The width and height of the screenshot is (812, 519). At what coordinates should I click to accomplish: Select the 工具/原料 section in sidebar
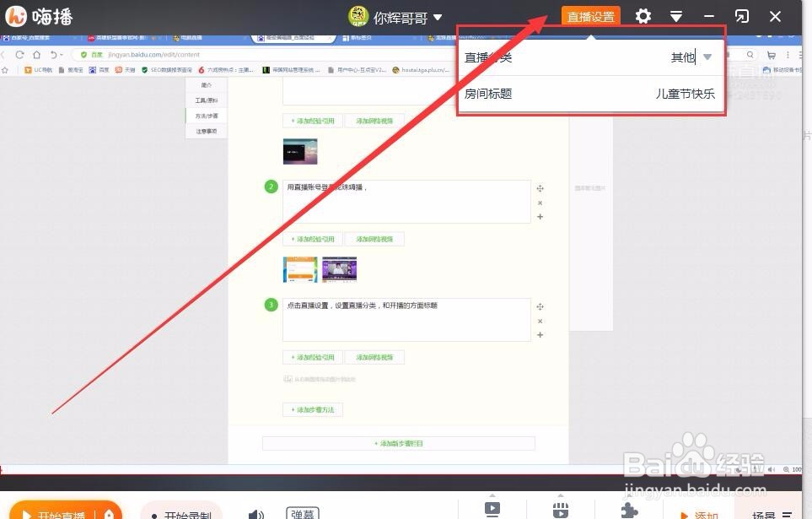206,100
